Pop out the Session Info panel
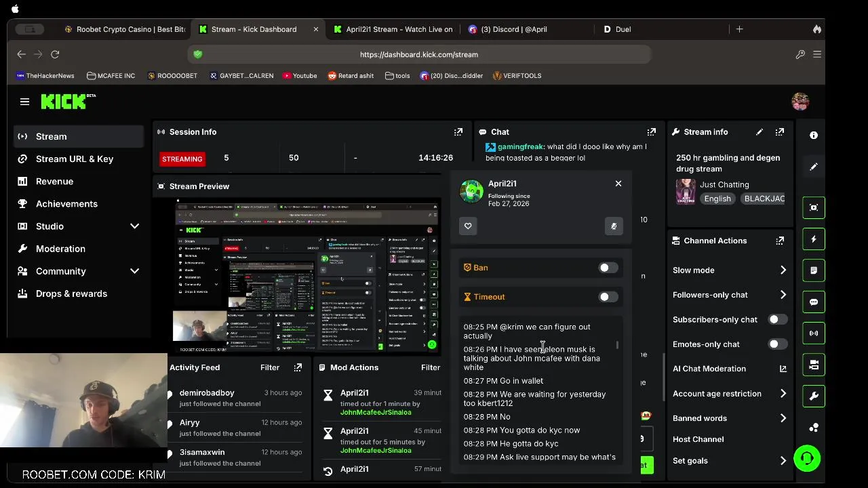This screenshot has width=868, height=488. coord(458,132)
